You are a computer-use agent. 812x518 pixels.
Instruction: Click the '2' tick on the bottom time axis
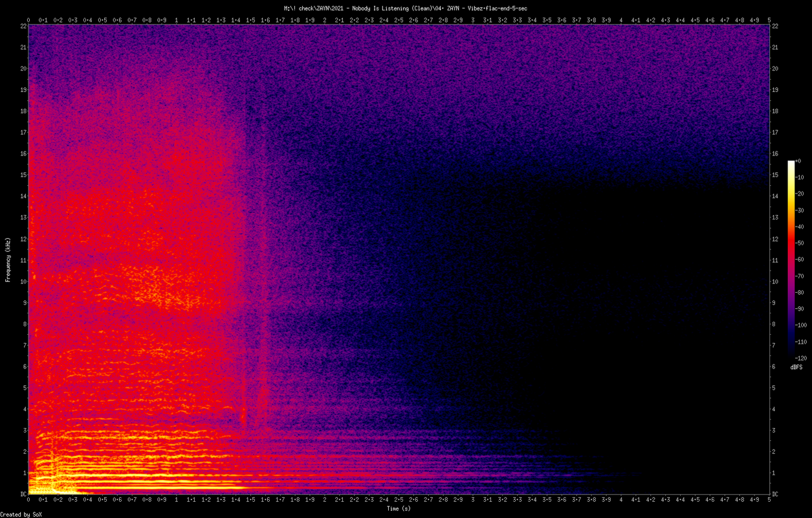tap(325, 501)
